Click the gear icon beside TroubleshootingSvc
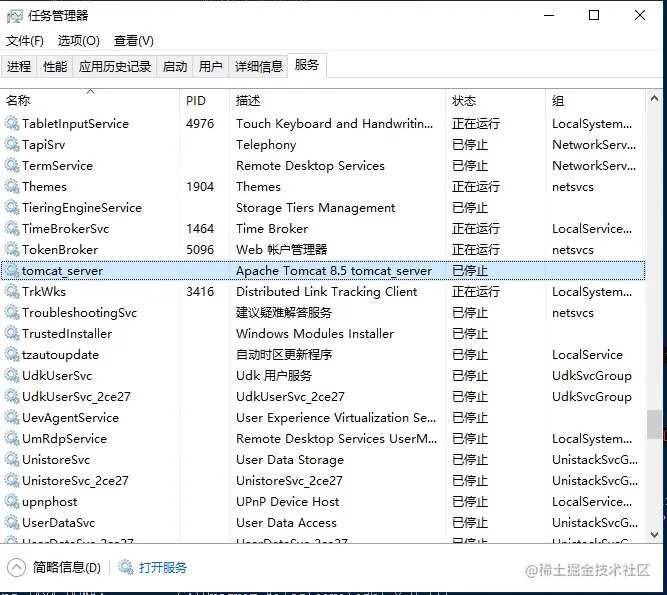The width and height of the screenshot is (667, 595). [12, 313]
